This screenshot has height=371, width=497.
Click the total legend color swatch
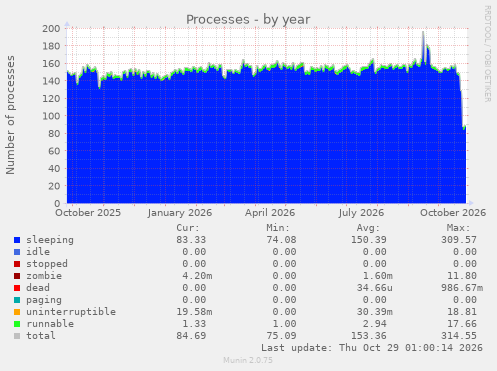pyautogui.click(x=17, y=336)
